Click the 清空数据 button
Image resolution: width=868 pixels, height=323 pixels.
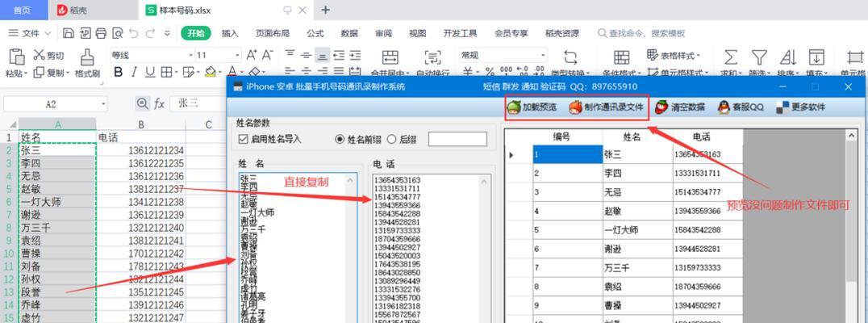coord(680,107)
